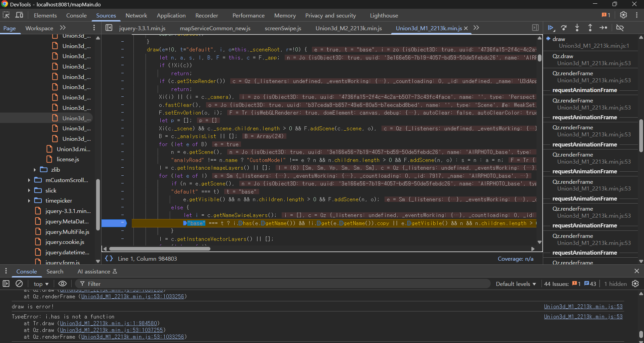Deactivate breakpoints toggle
The width and height of the screenshot is (644, 343).
point(620,28)
